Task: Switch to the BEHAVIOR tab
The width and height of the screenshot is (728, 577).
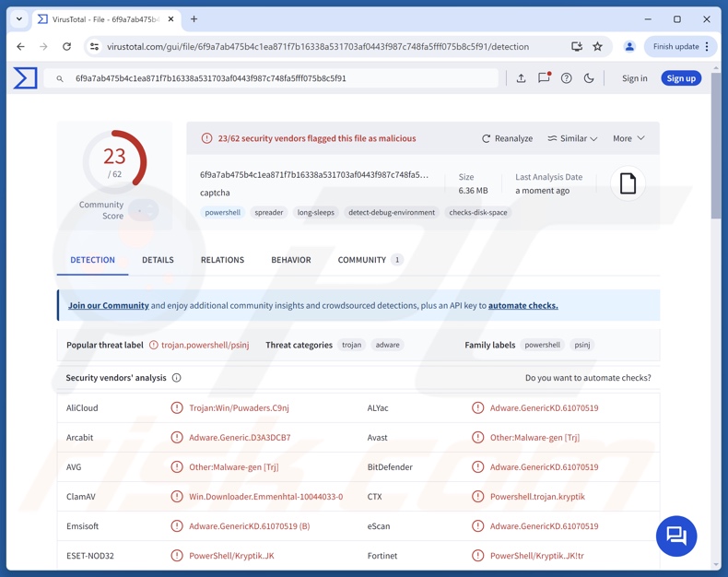Action: [291, 260]
